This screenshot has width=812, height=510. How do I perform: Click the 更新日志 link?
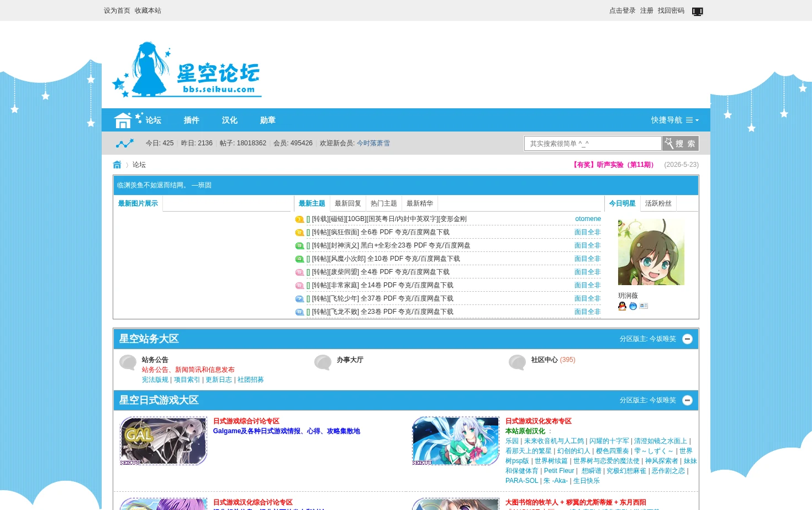click(219, 380)
